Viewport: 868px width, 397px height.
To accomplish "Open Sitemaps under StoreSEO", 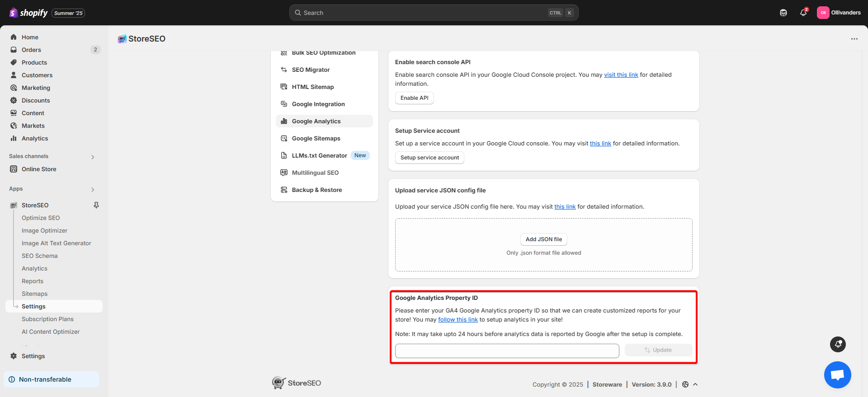I will (34, 294).
